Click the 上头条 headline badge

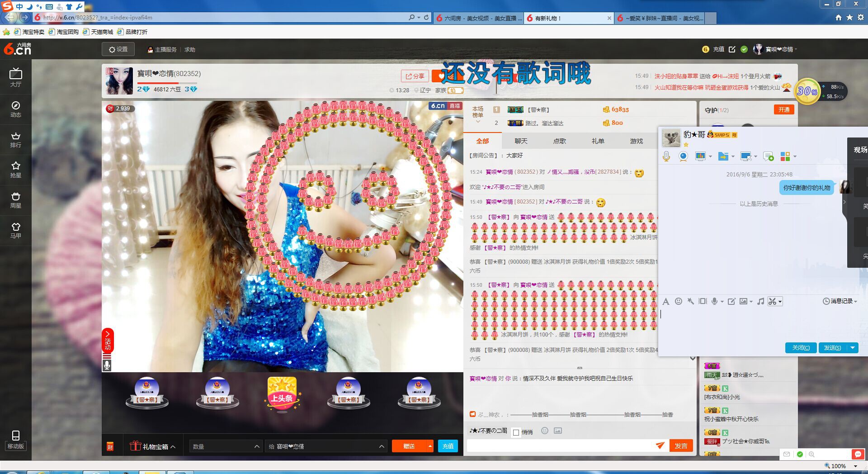(282, 394)
